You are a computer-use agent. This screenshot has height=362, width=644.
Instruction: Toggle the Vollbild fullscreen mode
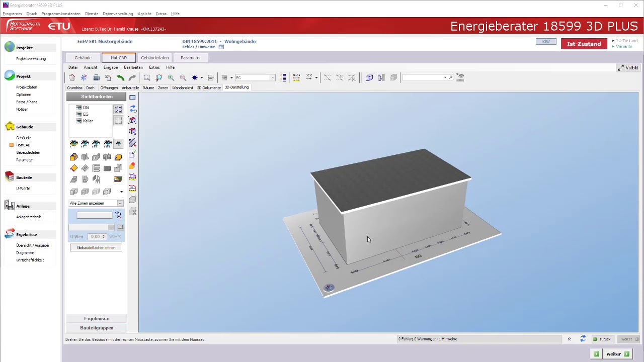click(x=628, y=67)
